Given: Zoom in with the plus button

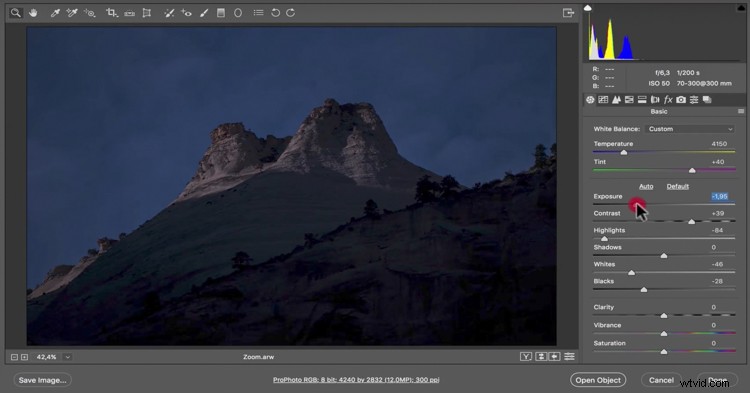Looking at the screenshot, I should click(x=24, y=357).
